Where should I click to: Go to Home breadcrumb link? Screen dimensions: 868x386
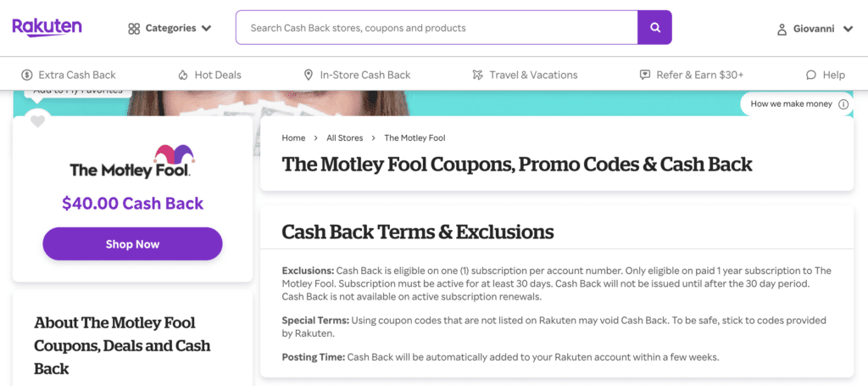click(x=293, y=137)
